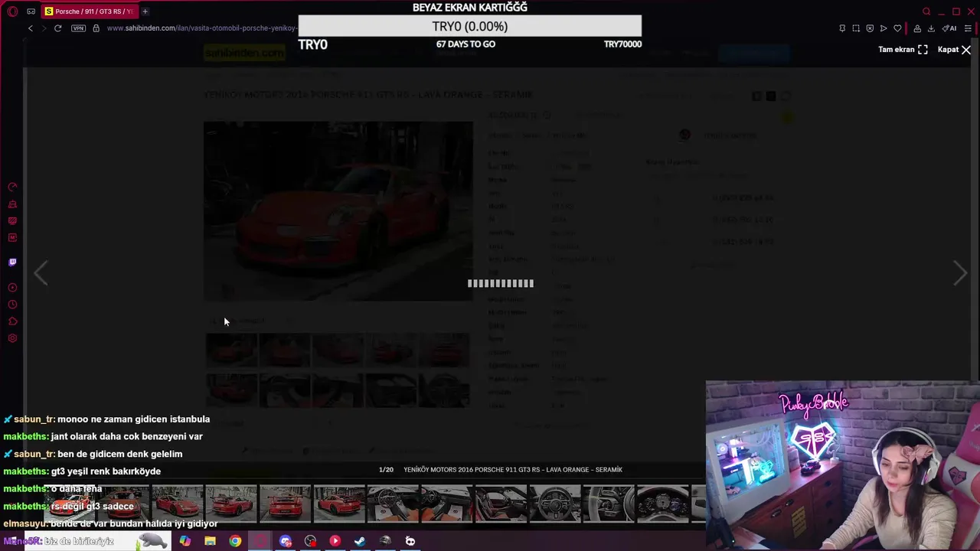This screenshot has height=551, width=980.
Task: Open Steam from the taskbar
Action: [360, 541]
